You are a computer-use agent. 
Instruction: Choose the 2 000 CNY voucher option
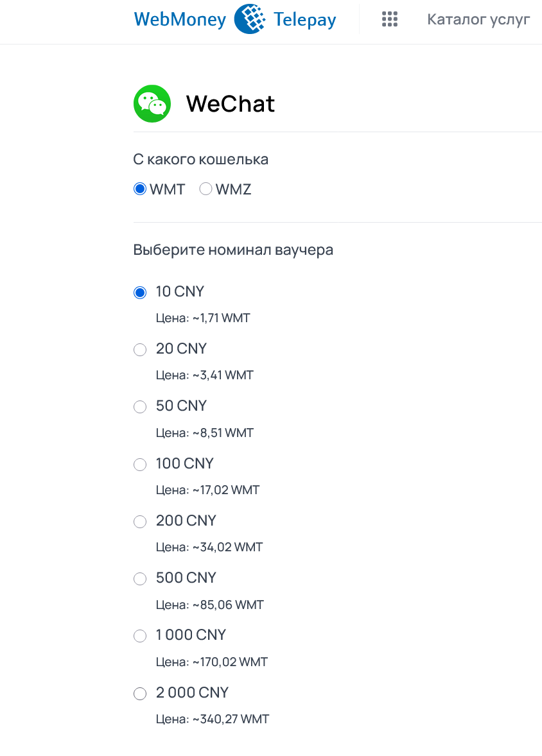pyautogui.click(x=140, y=694)
